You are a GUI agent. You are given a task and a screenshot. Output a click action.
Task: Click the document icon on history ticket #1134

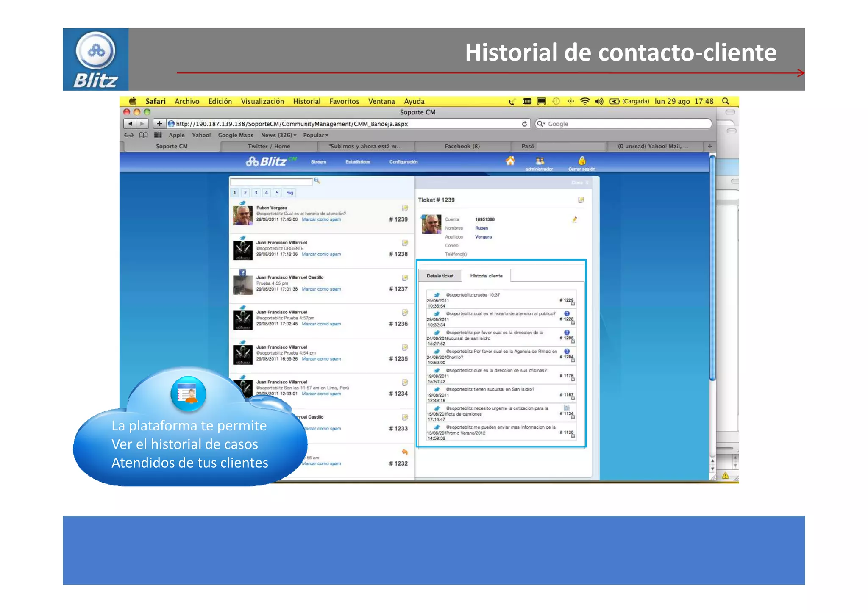pyautogui.click(x=567, y=408)
